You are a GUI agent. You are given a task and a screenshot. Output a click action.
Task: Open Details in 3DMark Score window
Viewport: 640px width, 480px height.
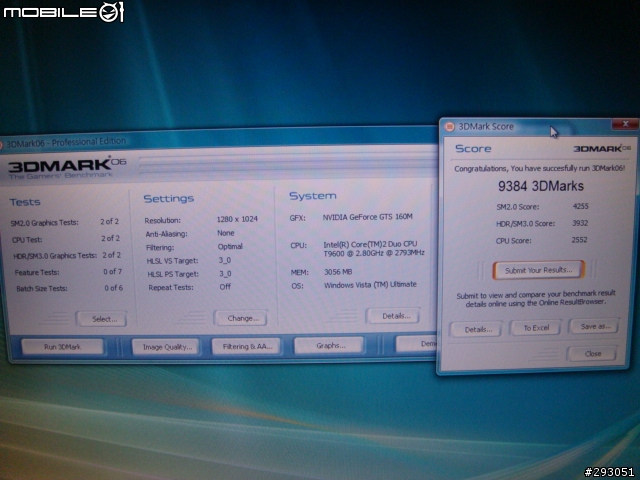[476, 329]
